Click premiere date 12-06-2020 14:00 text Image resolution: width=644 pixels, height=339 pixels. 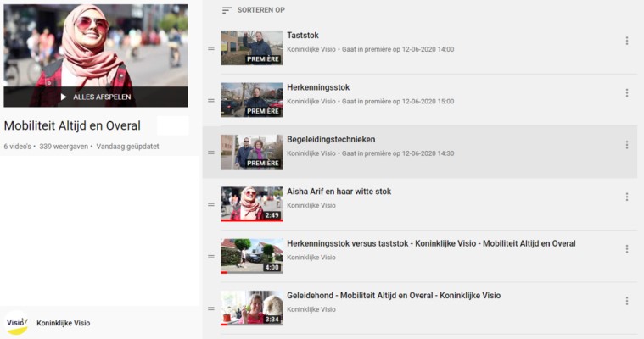[x=428, y=49]
